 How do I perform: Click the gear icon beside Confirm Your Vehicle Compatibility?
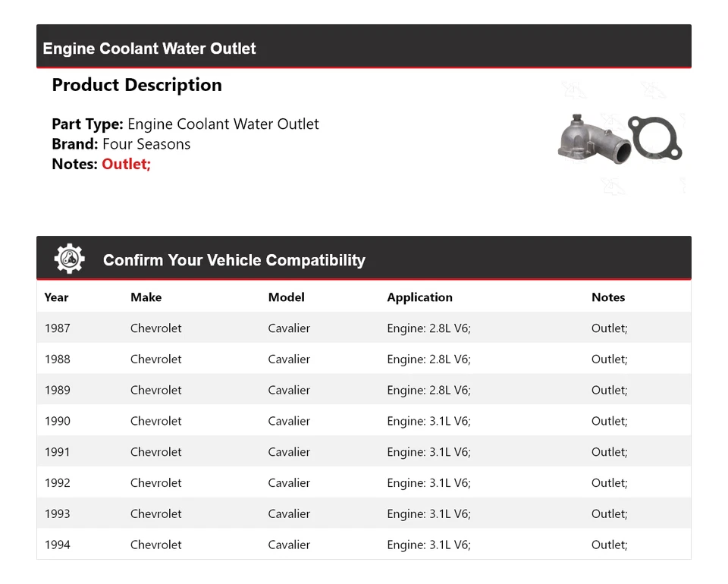tap(69, 259)
